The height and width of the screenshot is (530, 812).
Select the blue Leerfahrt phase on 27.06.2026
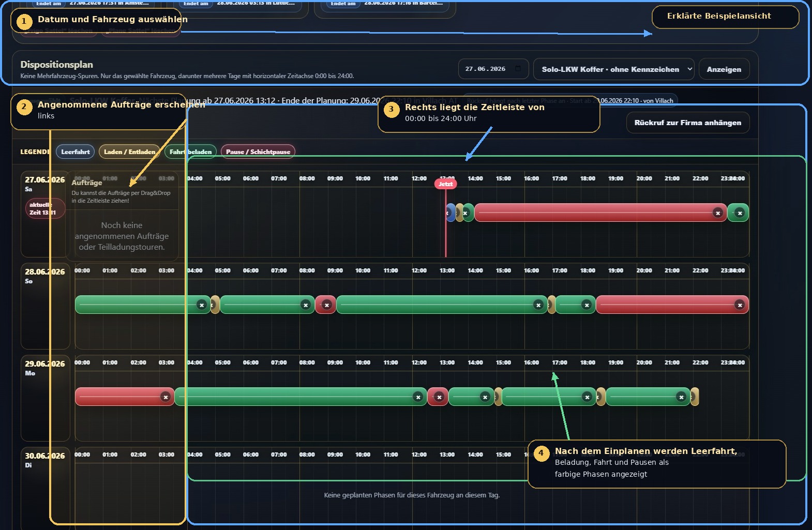(450, 213)
